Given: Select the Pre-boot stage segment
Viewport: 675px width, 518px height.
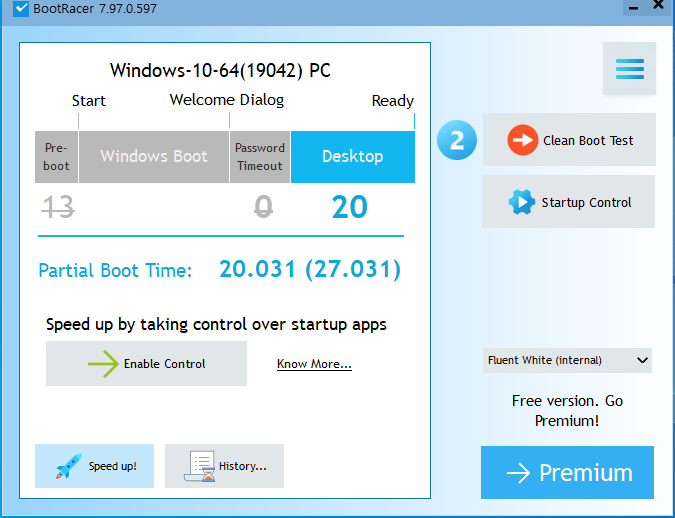Looking at the screenshot, I should pyautogui.click(x=56, y=157).
